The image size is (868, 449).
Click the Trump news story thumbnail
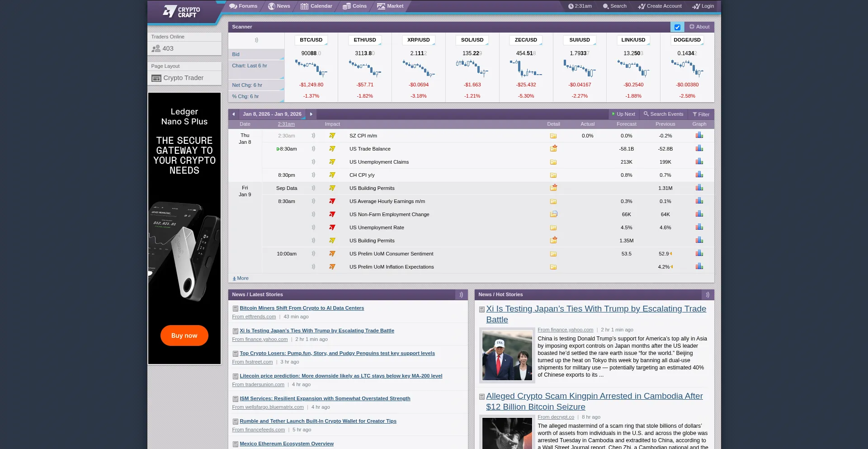507,355
